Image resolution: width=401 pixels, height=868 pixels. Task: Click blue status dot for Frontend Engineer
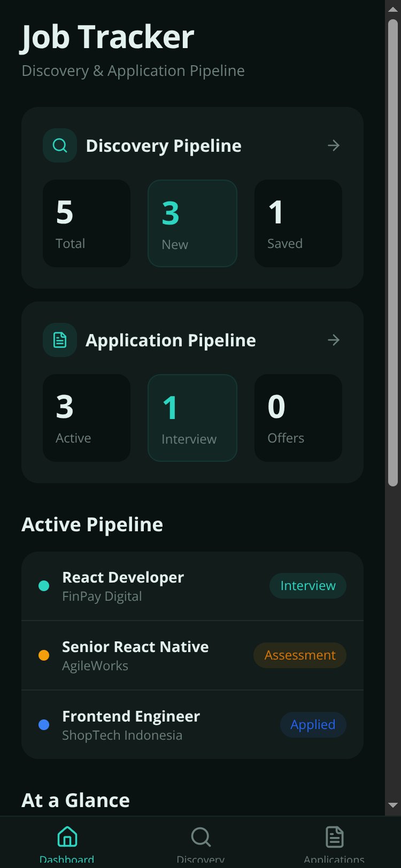(44, 725)
